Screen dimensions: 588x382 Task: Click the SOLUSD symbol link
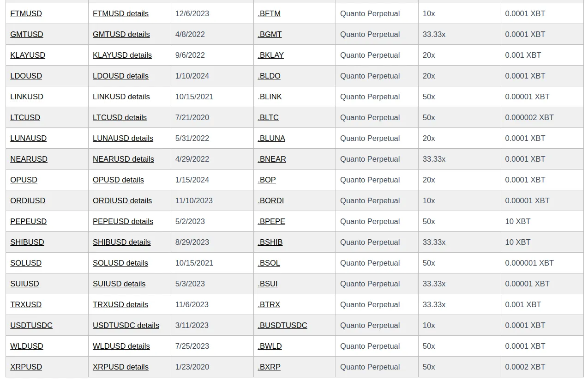coord(26,263)
